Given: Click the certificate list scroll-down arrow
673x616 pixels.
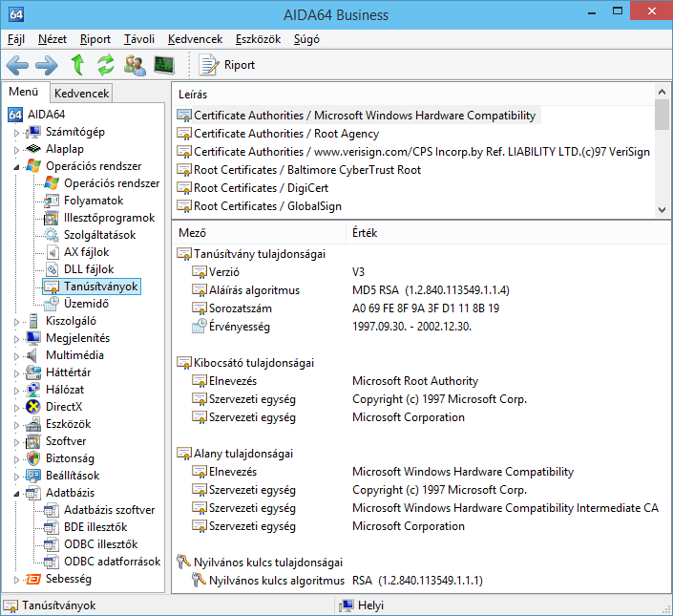Looking at the screenshot, I should 662,210.
